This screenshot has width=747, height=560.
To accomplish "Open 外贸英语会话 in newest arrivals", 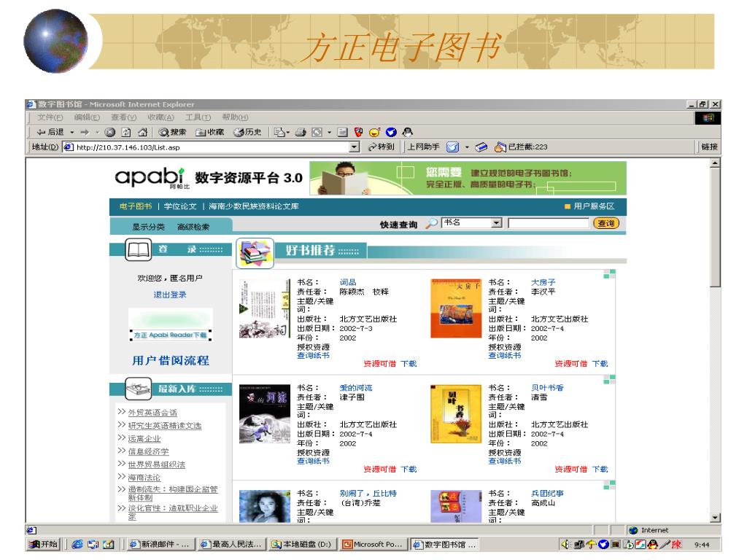I will pos(152,413).
